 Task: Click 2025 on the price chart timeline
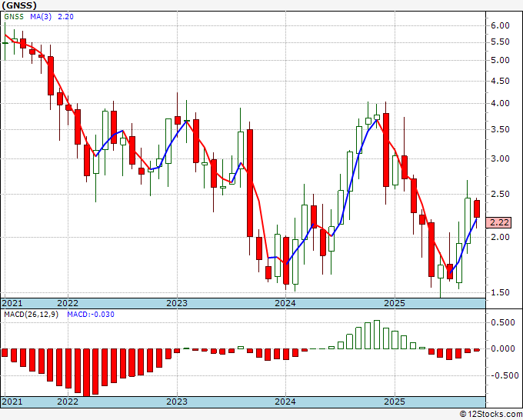tap(395, 303)
